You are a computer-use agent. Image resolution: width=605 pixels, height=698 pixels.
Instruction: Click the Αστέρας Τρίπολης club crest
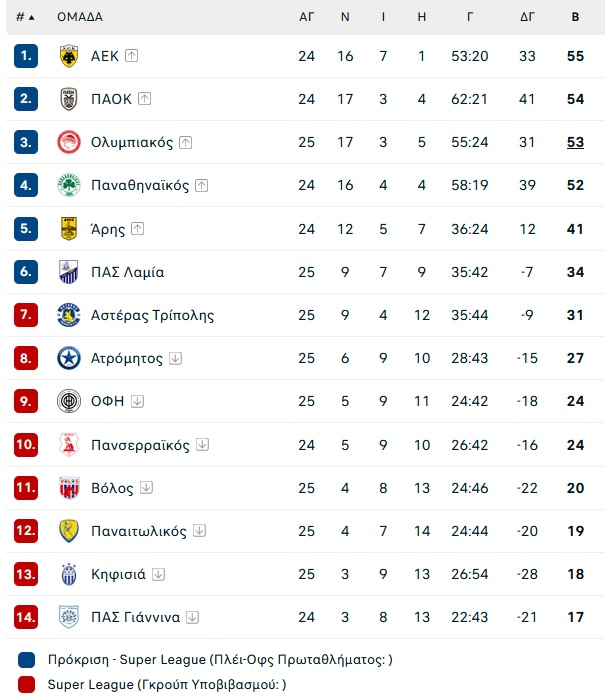click(x=69, y=315)
